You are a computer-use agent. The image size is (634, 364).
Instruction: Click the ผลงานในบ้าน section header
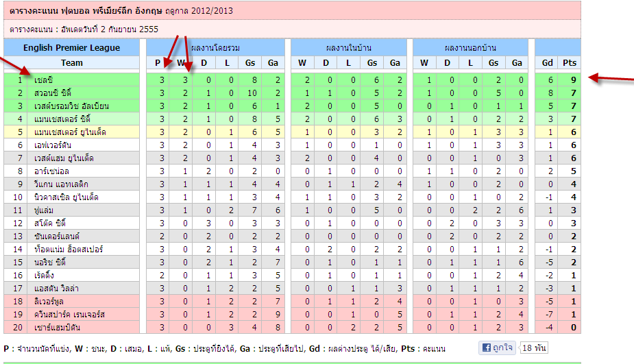pyautogui.click(x=349, y=48)
